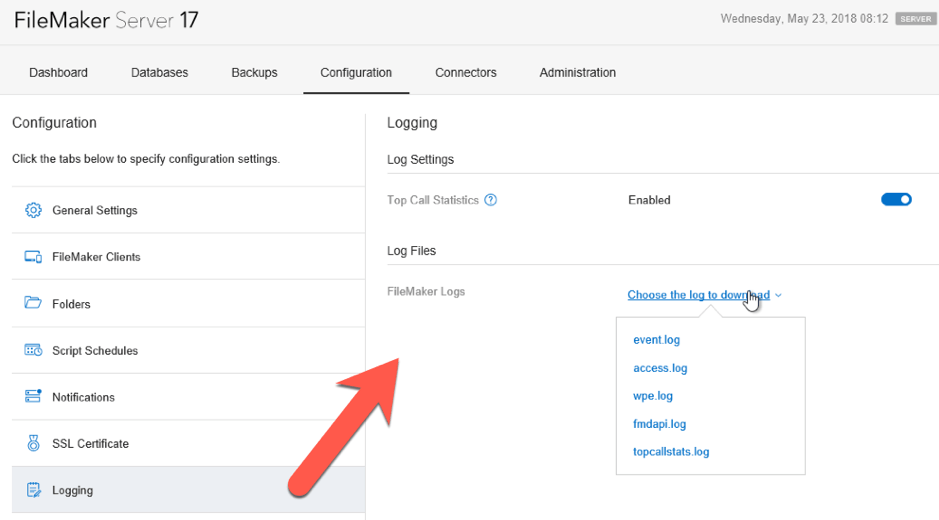Image resolution: width=939 pixels, height=520 pixels.
Task: Click the Top Call Statistics help icon
Action: point(490,200)
